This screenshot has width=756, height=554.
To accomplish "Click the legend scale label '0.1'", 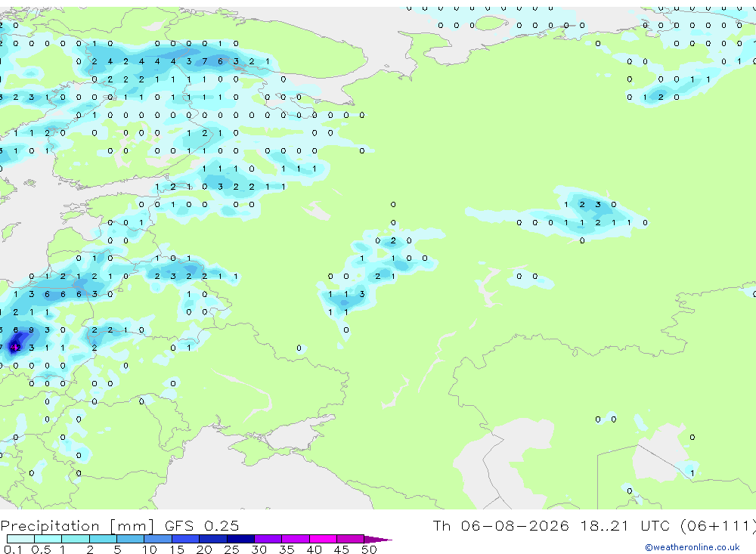I will pos(13,549).
